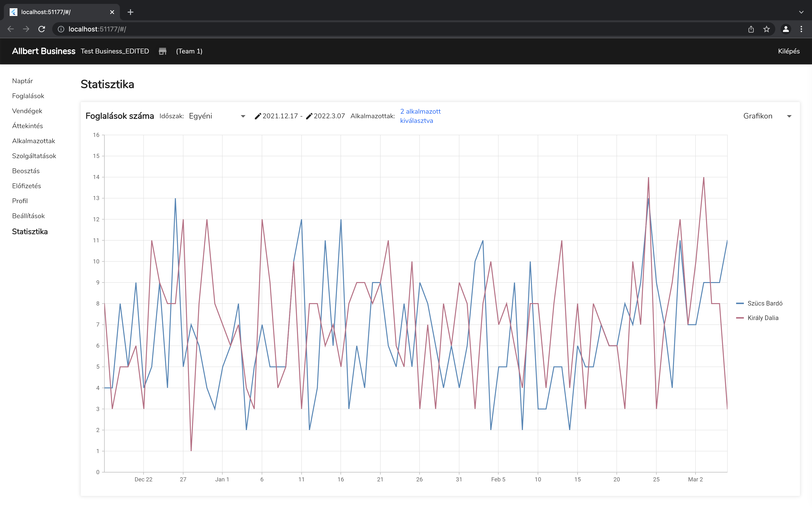The height and width of the screenshot is (508, 812).
Task: Click Szücs Bardó legend label
Action: (x=765, y=303)
